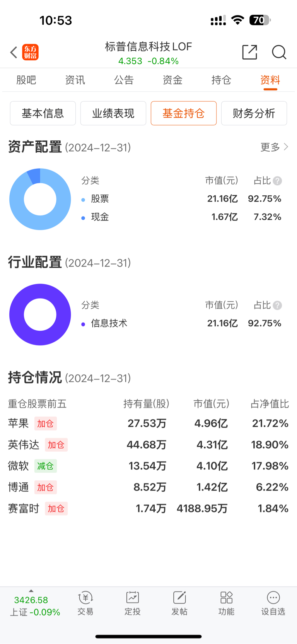The image size is (297, 644).
Task: Tap the purple 信息技术 donut chart
Action: [x=40, y=314]
